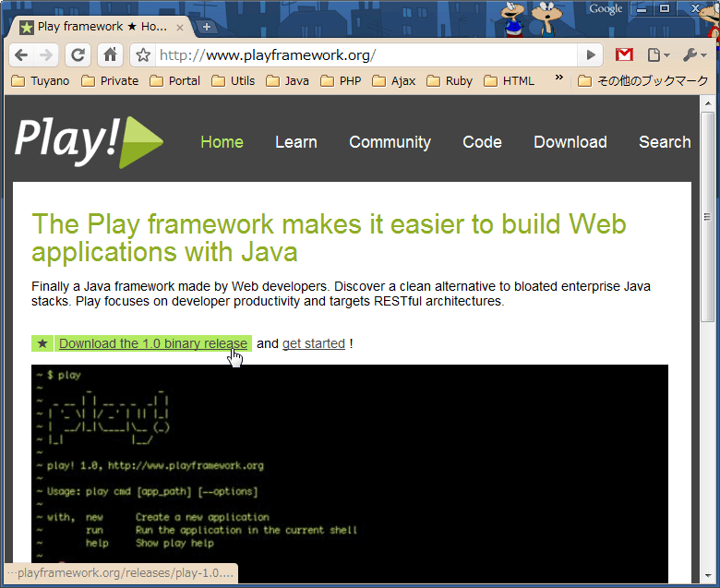This screenshot has height=588, width=720.
Task: Click the vertical scrollbar thumb
Action: 708,217
